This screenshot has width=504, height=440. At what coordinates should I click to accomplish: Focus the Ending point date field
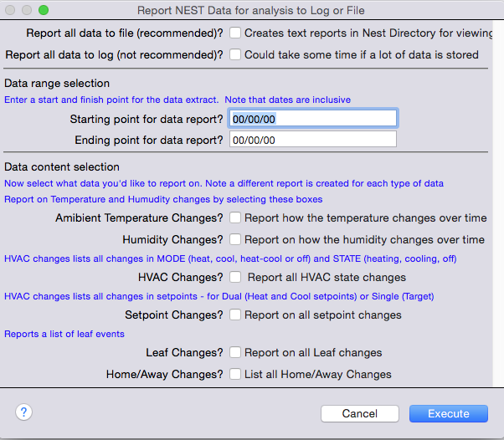click(x=313, y=140)
